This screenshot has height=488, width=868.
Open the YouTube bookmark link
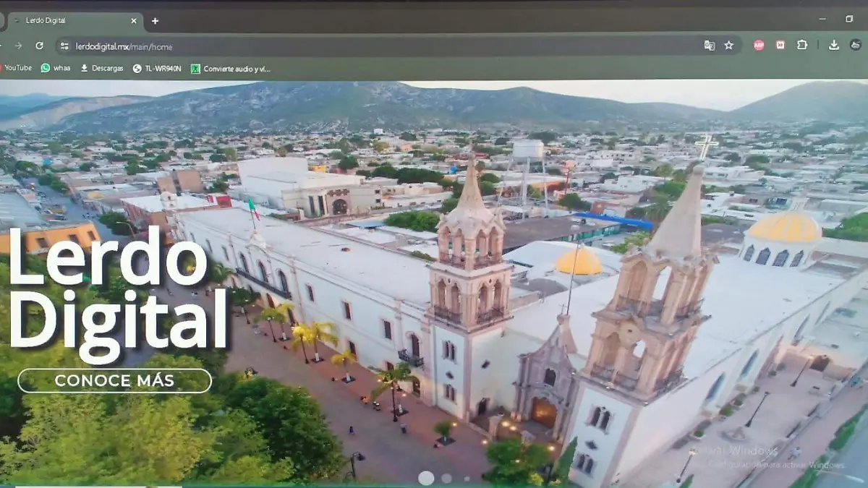[18, 67]
